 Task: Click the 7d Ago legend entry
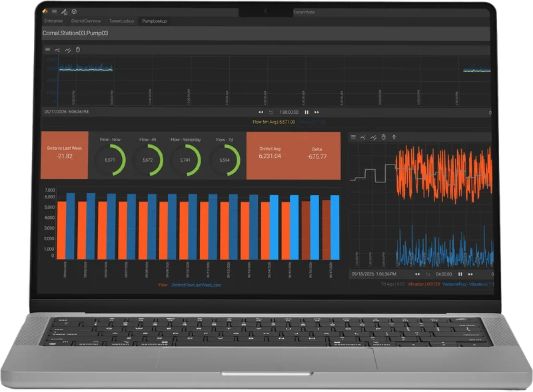pyautogui.click(x=392, y=284)
